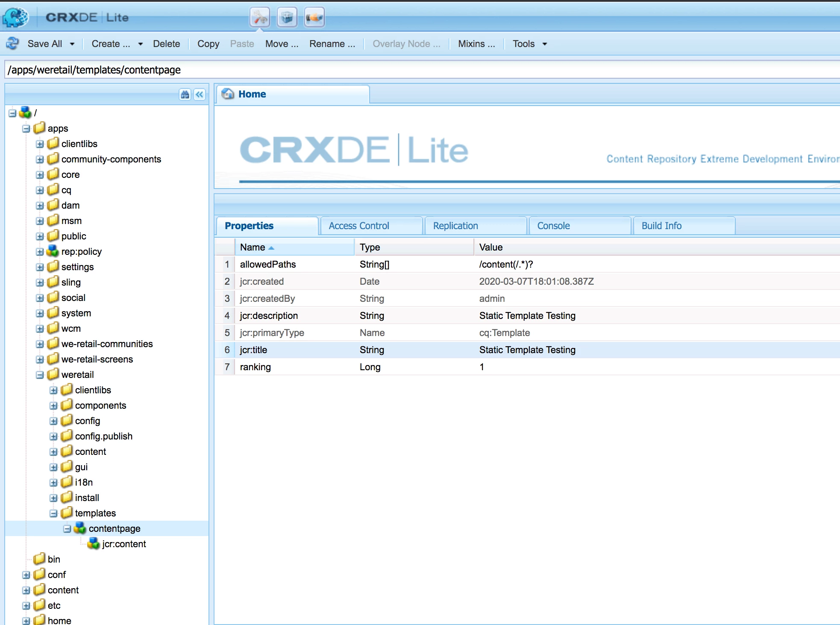Open the Create dropdown arrow
The height and width of the screenshot is (625, 840).
coord(140,44)
